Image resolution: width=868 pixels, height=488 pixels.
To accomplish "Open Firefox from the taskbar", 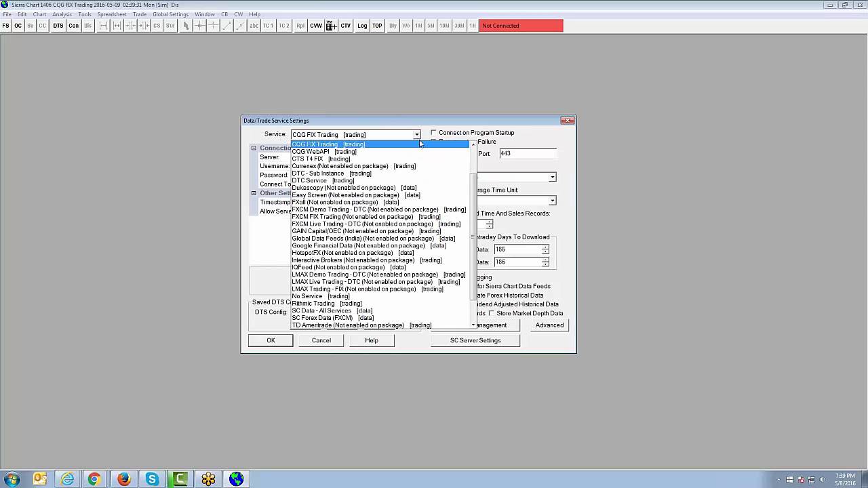I will click(x=123, y=479).
